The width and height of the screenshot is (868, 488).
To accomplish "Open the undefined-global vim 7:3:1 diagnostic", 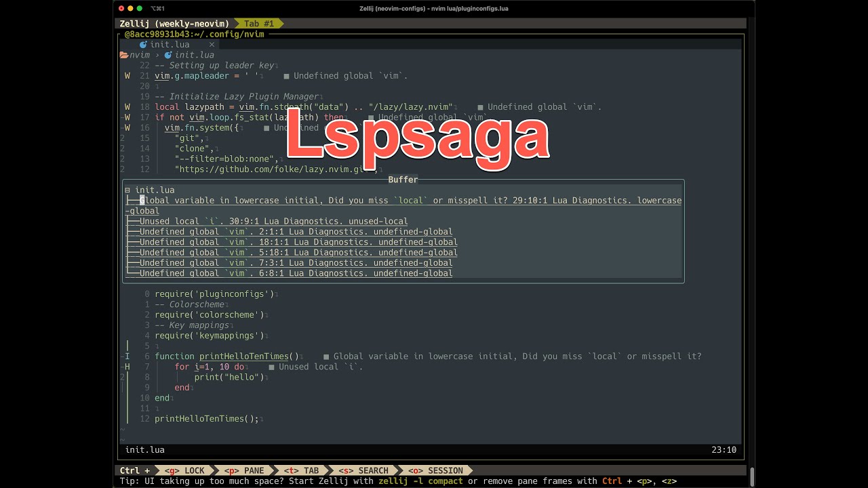I will click(x=296, y=263).
